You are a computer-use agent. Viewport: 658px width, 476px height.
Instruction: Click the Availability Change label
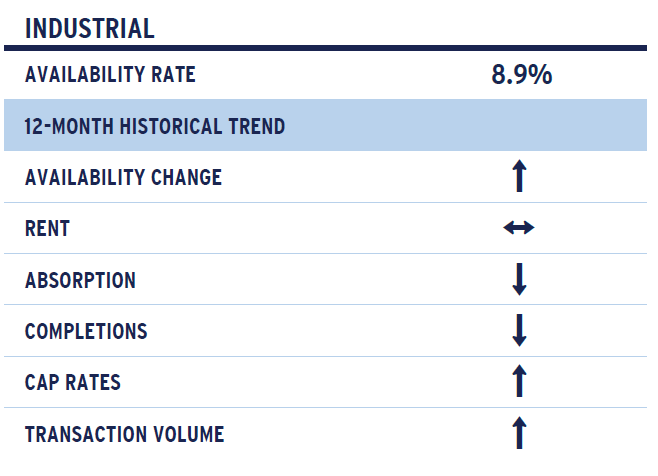tap(123, 177)
